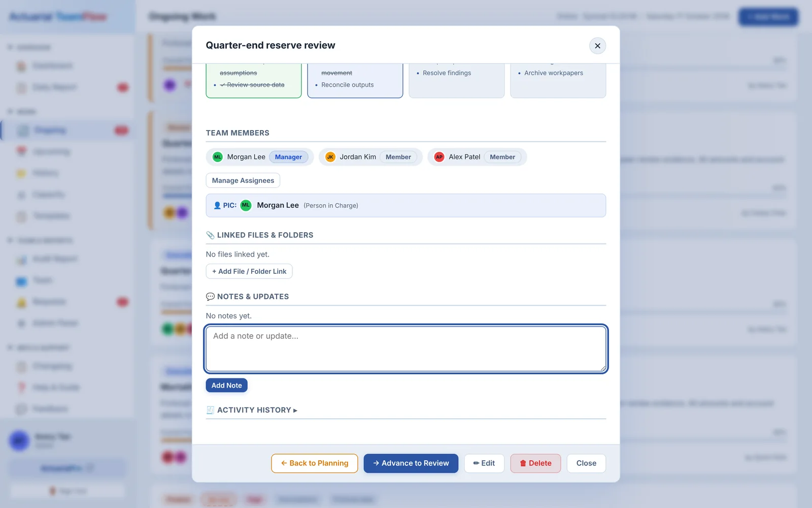Go Back to Planning stage
This screenshot has width=812, height=508.
click(x=315, y=463)
